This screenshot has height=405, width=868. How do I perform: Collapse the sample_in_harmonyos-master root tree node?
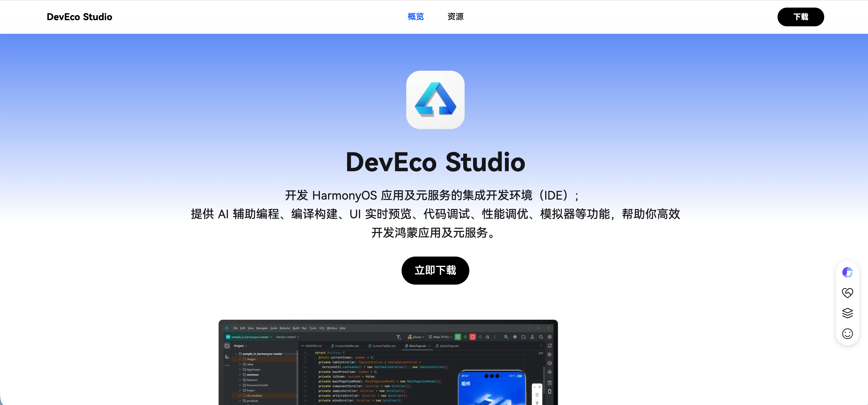click(236, 354)
